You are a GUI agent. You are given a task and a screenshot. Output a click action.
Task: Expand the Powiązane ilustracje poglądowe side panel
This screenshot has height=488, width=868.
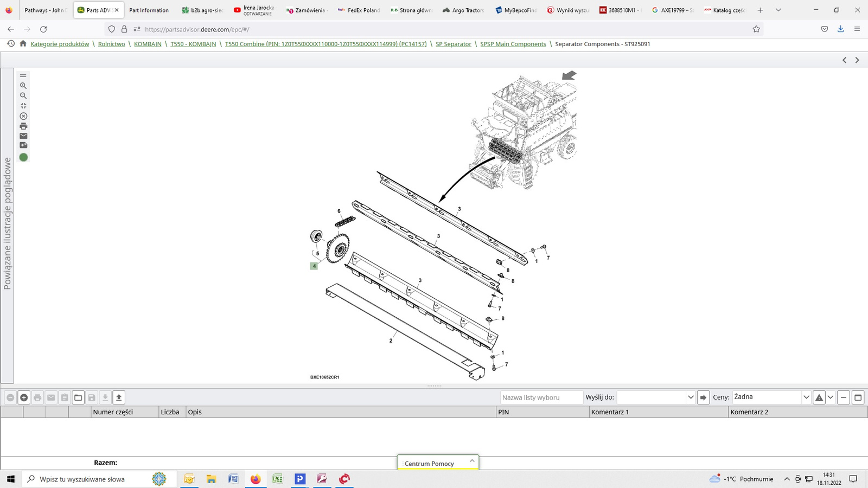click(7, 223)
